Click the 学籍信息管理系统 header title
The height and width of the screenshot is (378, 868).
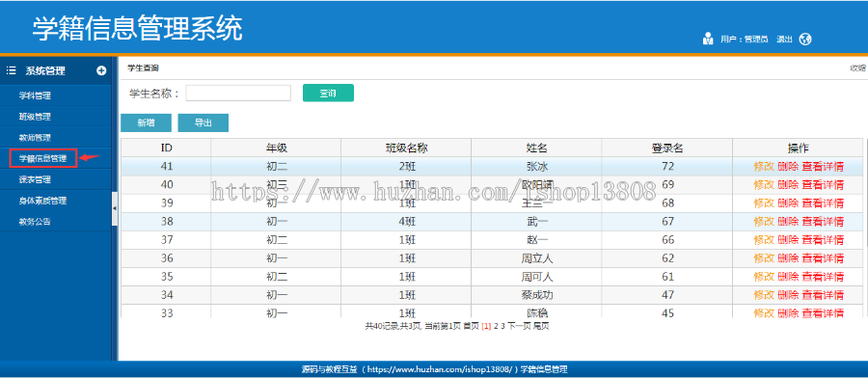[x=137, y=29]
